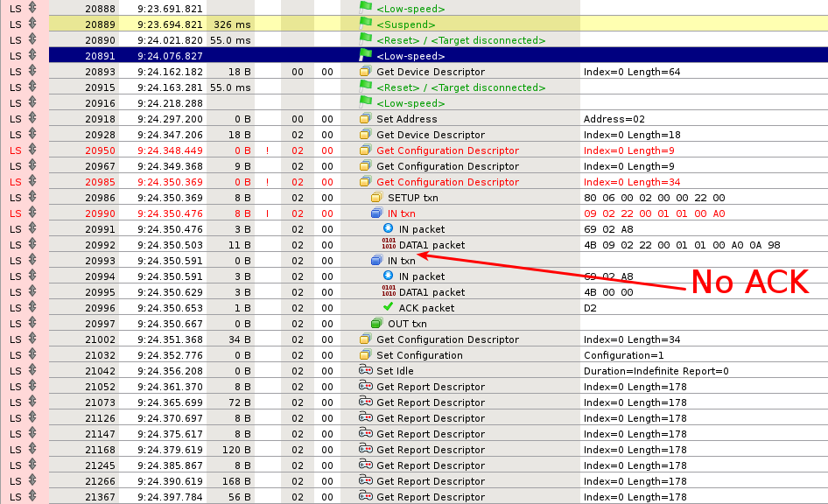
Task: Click the green OUT txn cube icon
Action: click(376, 324)
